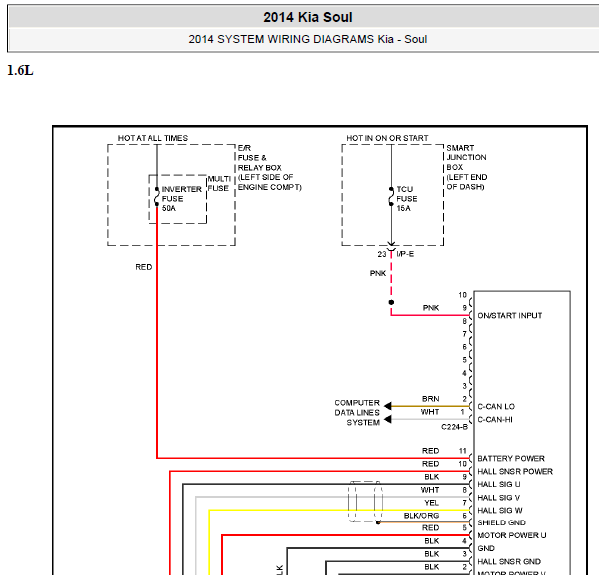Click the 'PNK' label at pin 9
The width and height of the screenshot is (599, 575).
(x=431, y=308)
